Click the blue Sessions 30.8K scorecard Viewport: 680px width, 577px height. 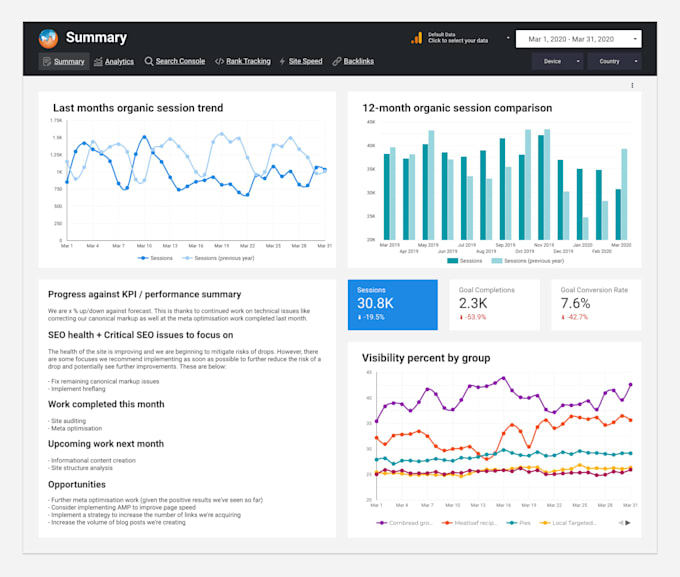click(x=392, y=305)
